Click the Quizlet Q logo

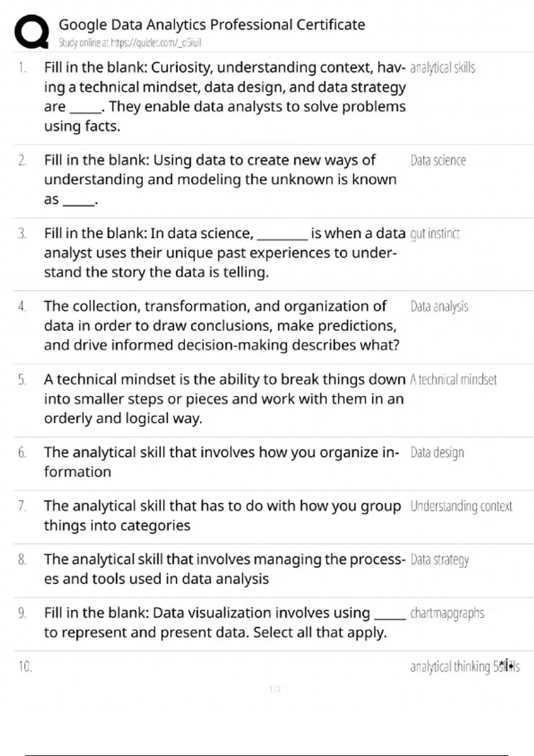tap(32, 31)
